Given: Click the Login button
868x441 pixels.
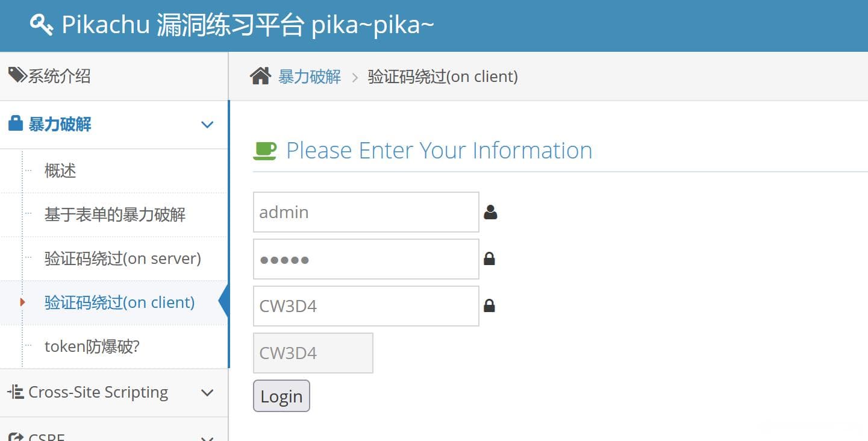Looking at the screenshot, I should [x=281, y=396].
